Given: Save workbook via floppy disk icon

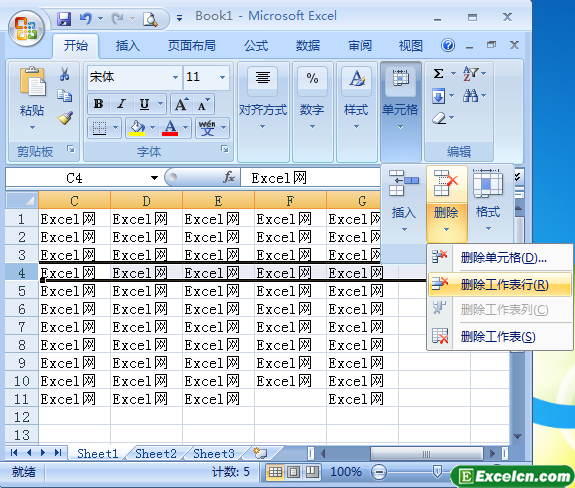Looking at the screenshot, I should pos(64,18).
